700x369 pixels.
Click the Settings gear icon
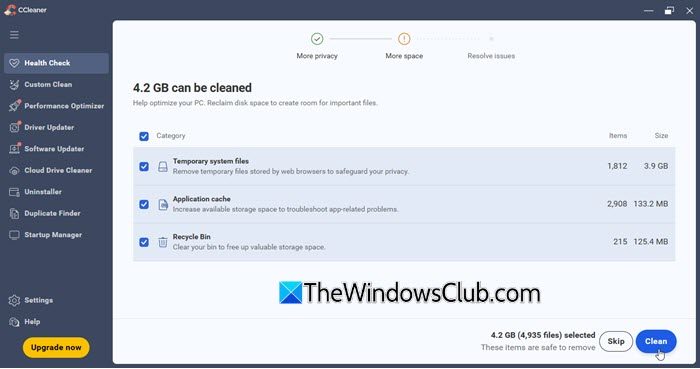tap(14, 300)
